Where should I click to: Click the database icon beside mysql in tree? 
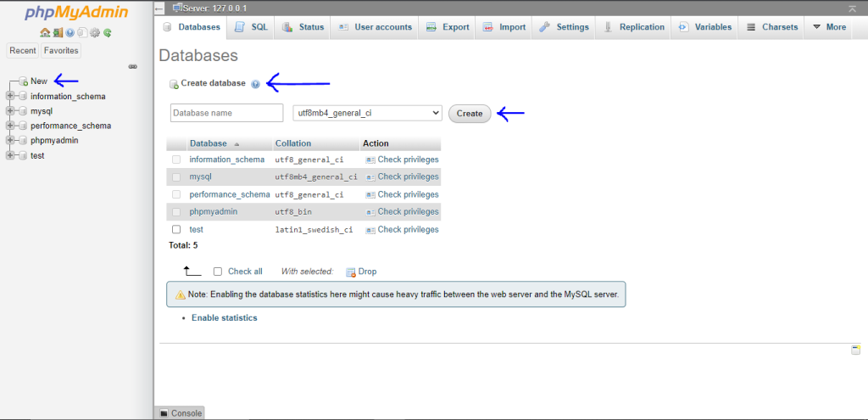pos(23,111)
